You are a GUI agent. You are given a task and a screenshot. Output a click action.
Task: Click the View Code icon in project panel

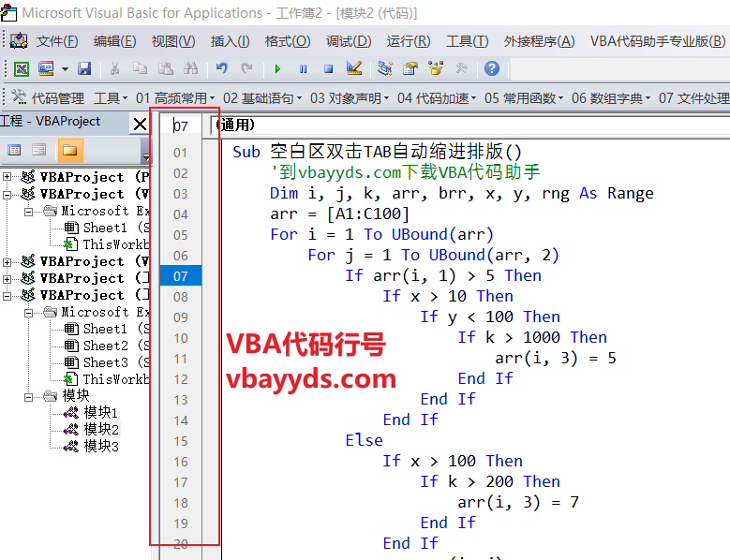click(14, 150)
